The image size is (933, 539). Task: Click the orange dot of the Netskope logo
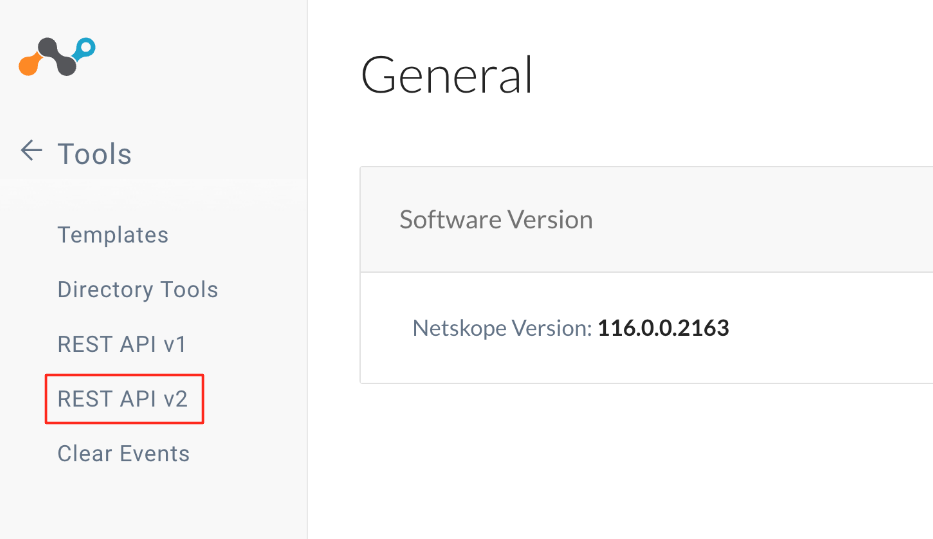29,65
